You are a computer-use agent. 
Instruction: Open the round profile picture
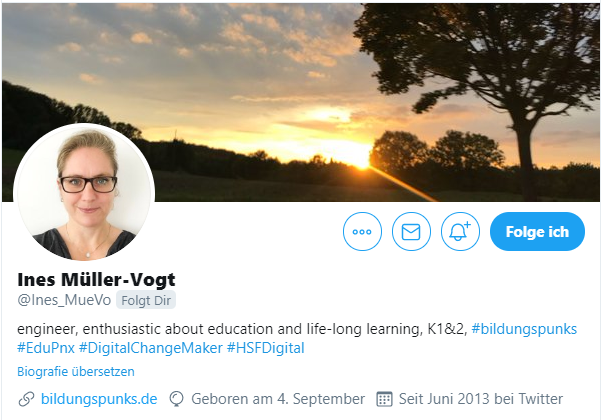[x=84, y=192]
